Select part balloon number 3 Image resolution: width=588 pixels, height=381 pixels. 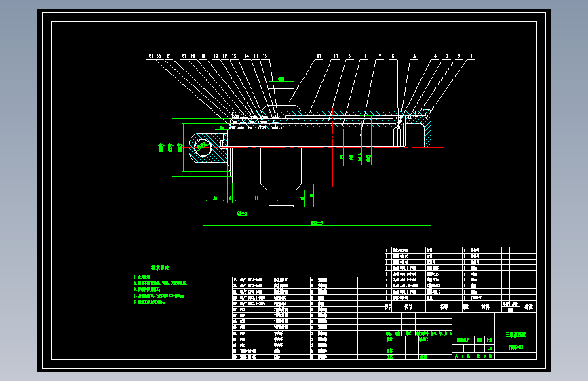[x=447, y=56]
